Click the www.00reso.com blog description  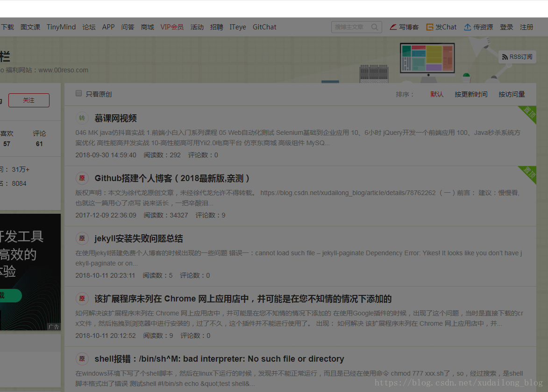(44, 70)
